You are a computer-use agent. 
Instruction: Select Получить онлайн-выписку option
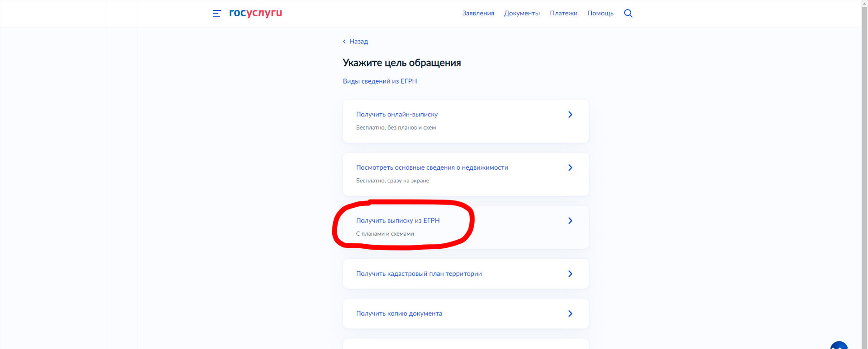point(466,121)
